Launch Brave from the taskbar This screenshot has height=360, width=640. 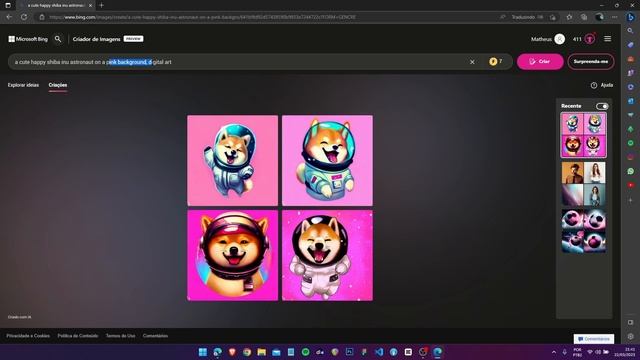pos(232,352)
